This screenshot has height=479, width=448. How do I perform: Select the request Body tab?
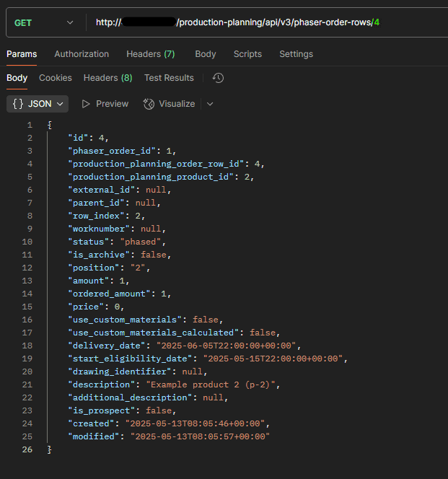tap(206, 54)
